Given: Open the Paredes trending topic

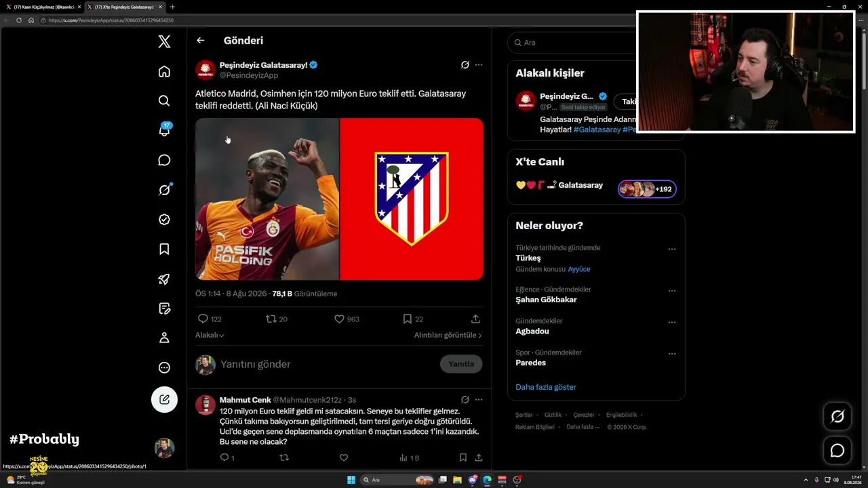Looking at the screenshot, I should (x=530, y=363).
